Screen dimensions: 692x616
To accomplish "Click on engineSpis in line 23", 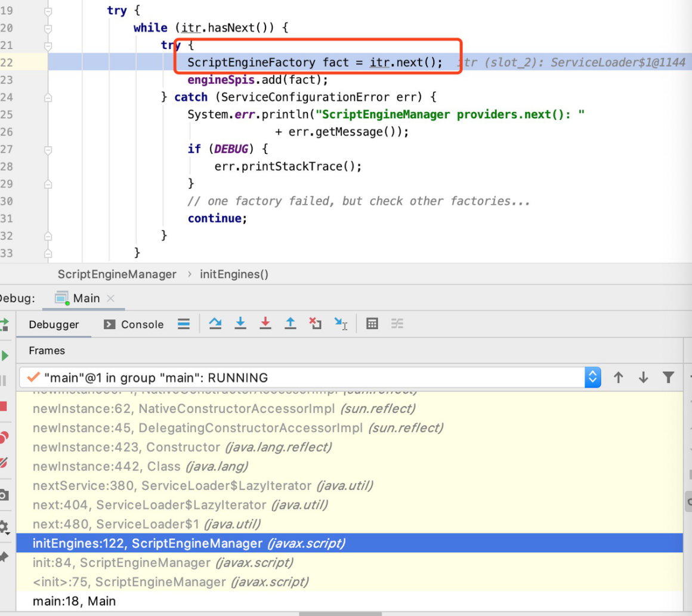I will (221, 80).
